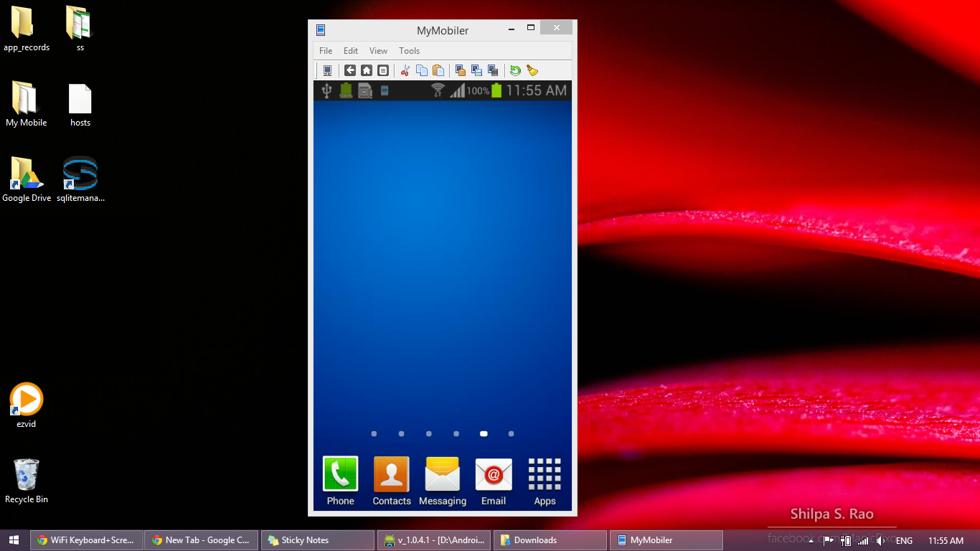Click the capture screen to clipboard icon
Screen dimensions: 980x551
coord(461,70)
